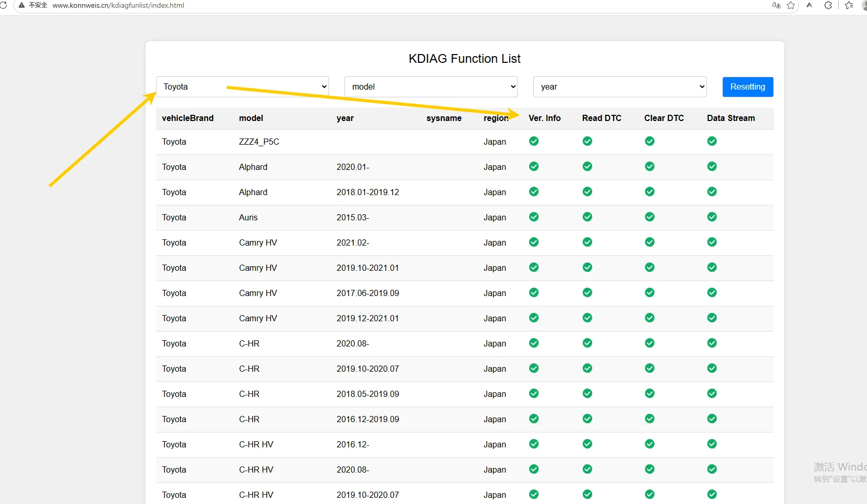This screenshot has height=504, width=867.
Task: Click the vehicleBrand column header
Action: 187,118
